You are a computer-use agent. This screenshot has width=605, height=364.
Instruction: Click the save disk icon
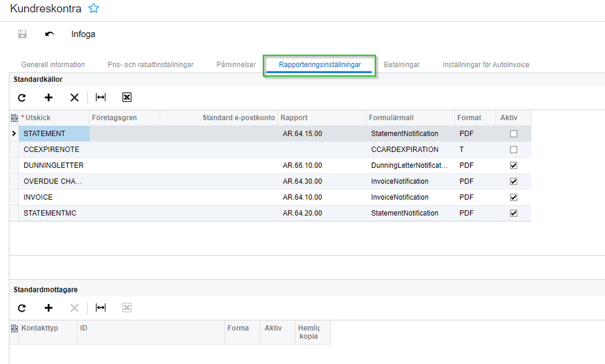point(22,34)
